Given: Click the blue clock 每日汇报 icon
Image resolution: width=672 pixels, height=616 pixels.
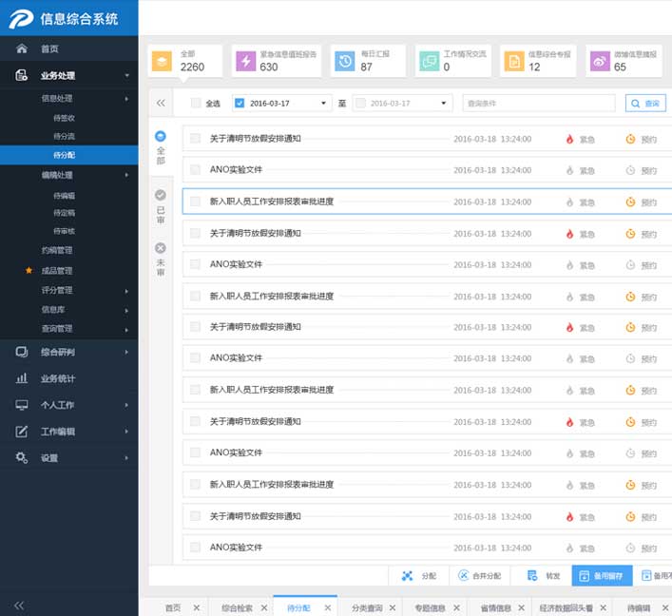Looking at the screenshot, I should click(345, 61).
